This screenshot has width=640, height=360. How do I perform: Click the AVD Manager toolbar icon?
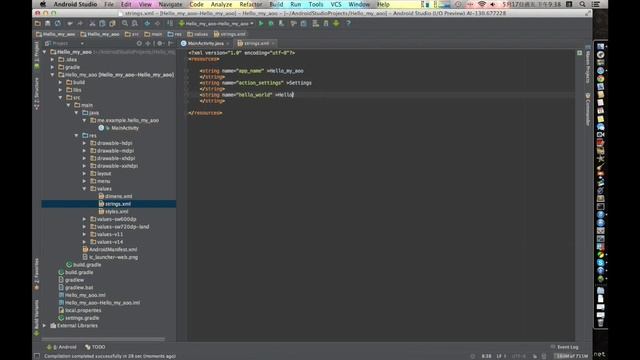tap(326, 24)
